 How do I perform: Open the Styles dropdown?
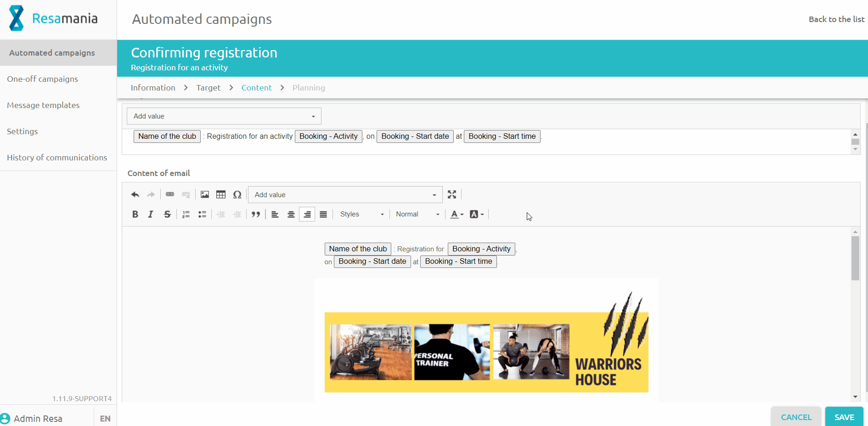tap(361, 214)
